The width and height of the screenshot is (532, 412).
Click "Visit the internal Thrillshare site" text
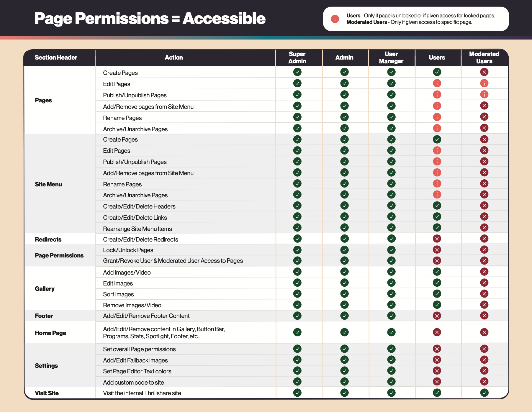point(142,393)
